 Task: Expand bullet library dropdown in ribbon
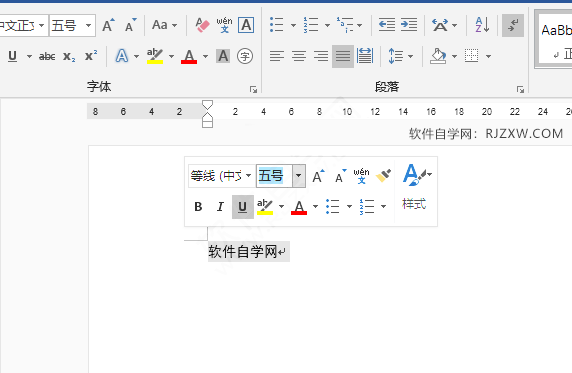pyautogui.click(x=293, y=26)
